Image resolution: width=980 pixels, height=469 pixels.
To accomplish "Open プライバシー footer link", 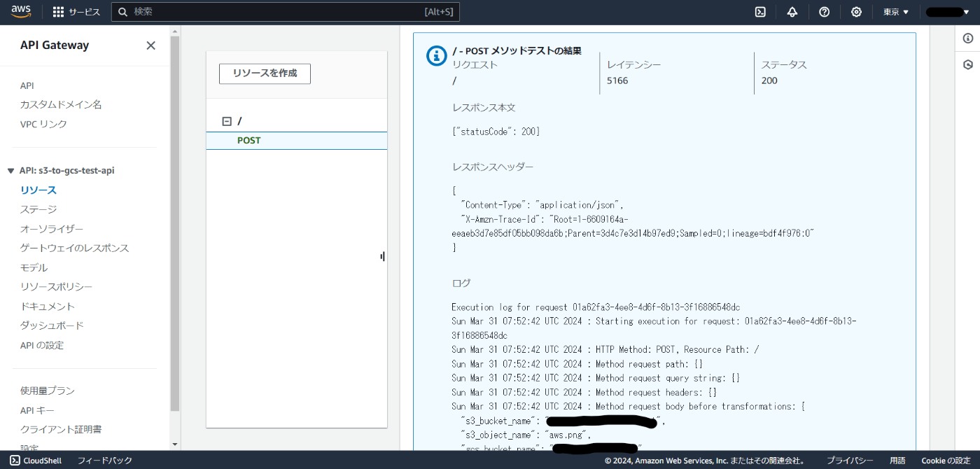I will point(850,461).
